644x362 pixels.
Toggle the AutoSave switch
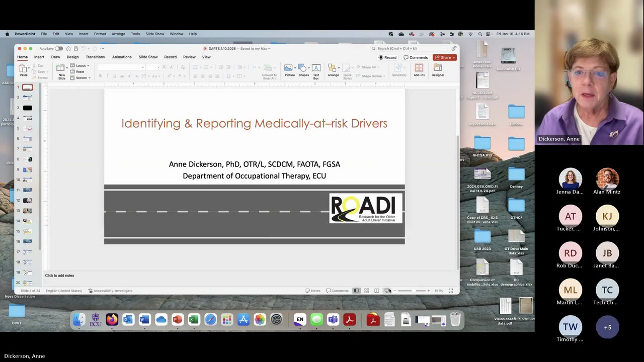[59, 48]
